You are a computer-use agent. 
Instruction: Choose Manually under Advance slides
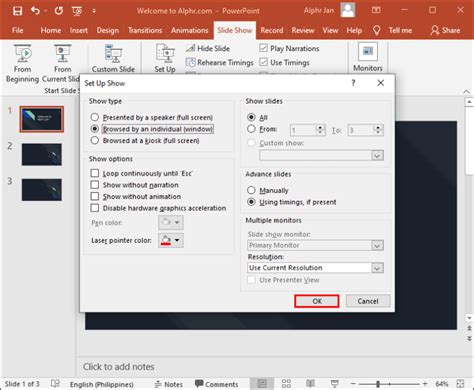251,190
